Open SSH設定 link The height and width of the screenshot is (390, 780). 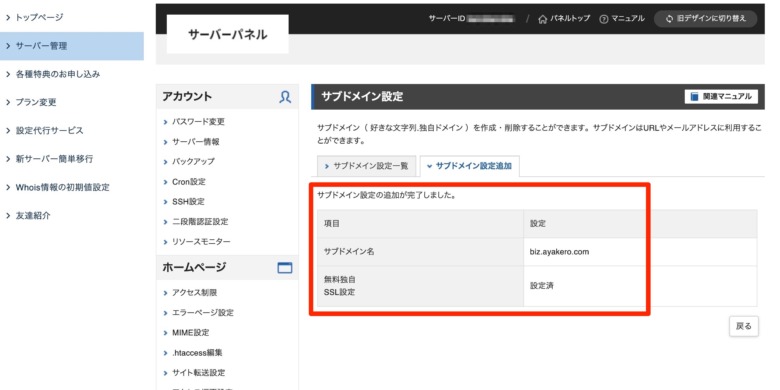188,202
